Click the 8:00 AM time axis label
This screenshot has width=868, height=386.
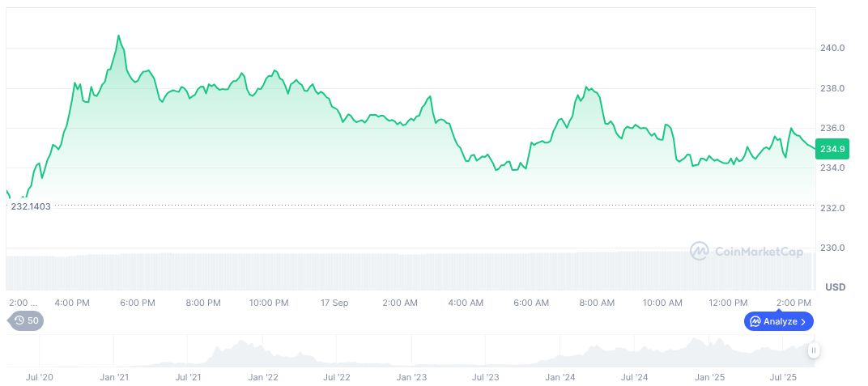tap(597, 303)
